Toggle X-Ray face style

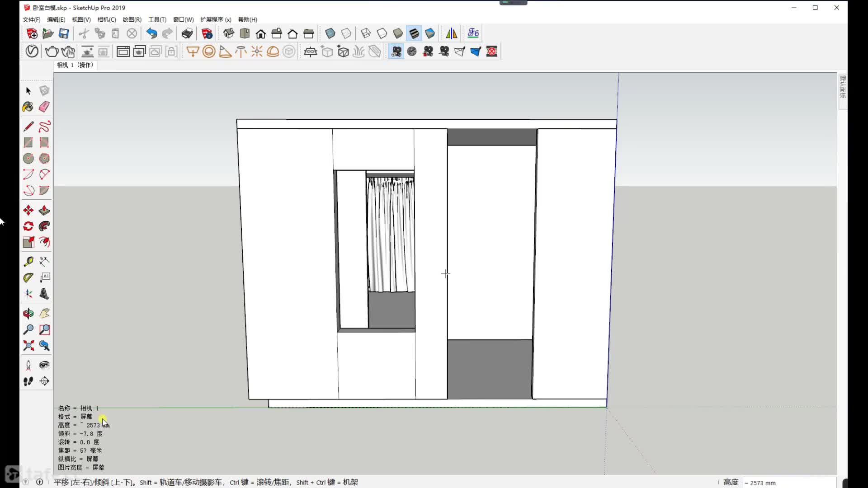click(330, 33)
